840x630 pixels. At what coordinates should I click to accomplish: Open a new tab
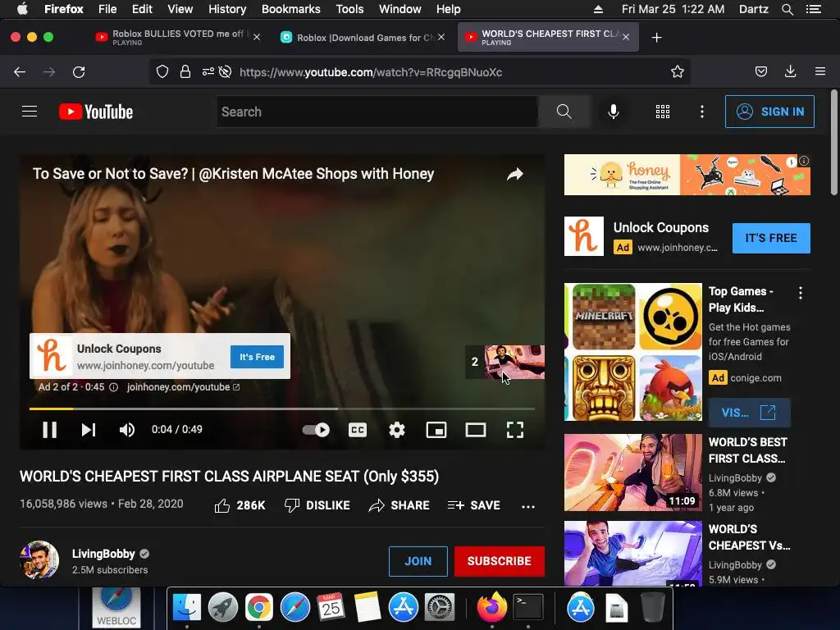(x=656, y=38)
